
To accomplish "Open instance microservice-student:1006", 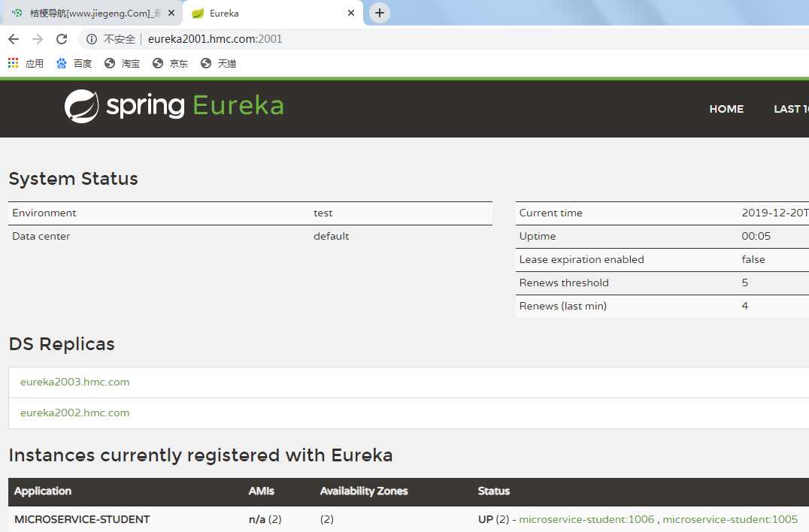I will click(x=586, y=519).
